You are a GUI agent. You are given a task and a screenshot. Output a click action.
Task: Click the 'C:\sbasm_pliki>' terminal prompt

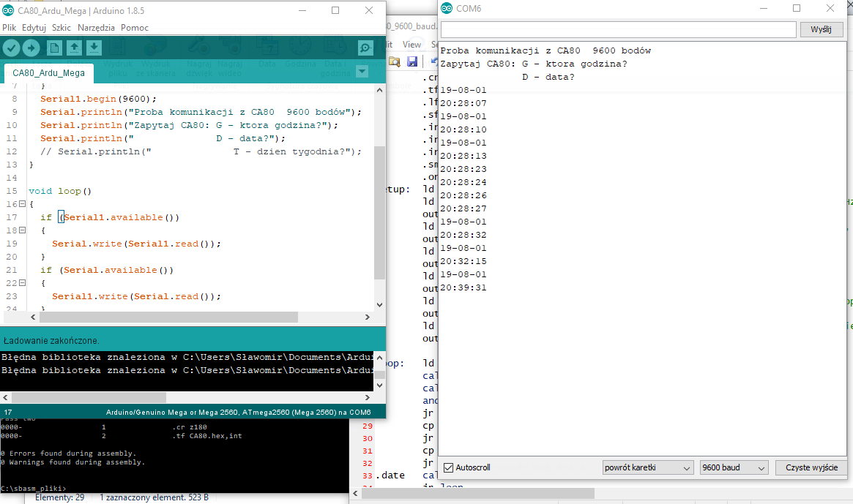33,488
